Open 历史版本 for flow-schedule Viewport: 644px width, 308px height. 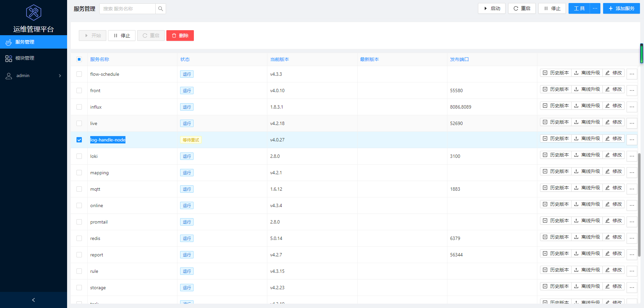[556, 73]
